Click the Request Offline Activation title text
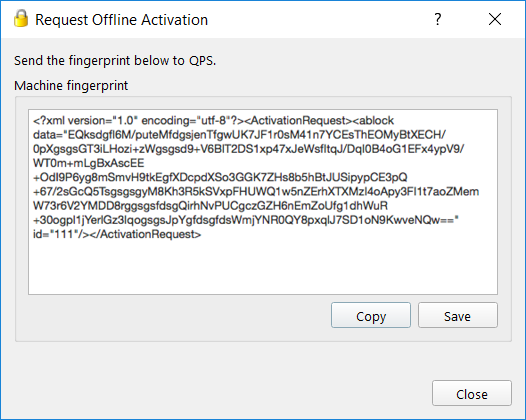 point(121,20)
